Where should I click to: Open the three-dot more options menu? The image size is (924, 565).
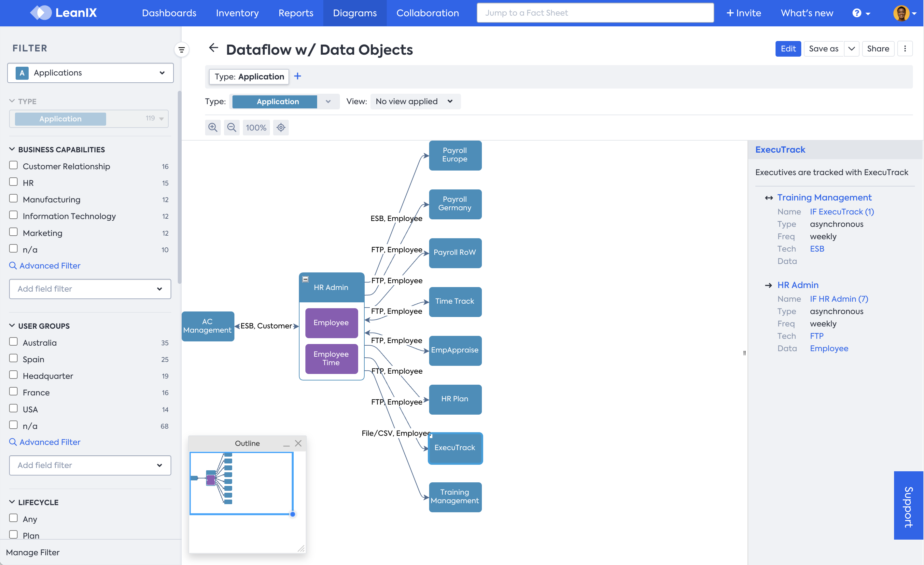[x=905, y=49]
